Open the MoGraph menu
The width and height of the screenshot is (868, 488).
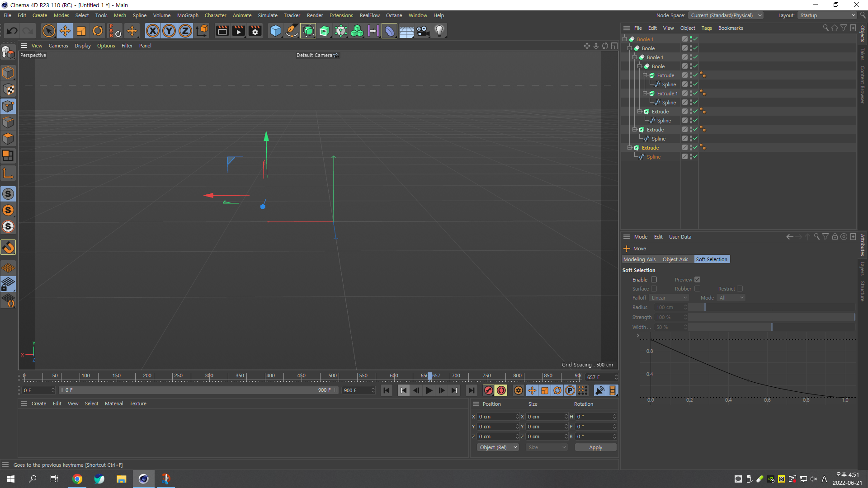[x=188, y=15]
